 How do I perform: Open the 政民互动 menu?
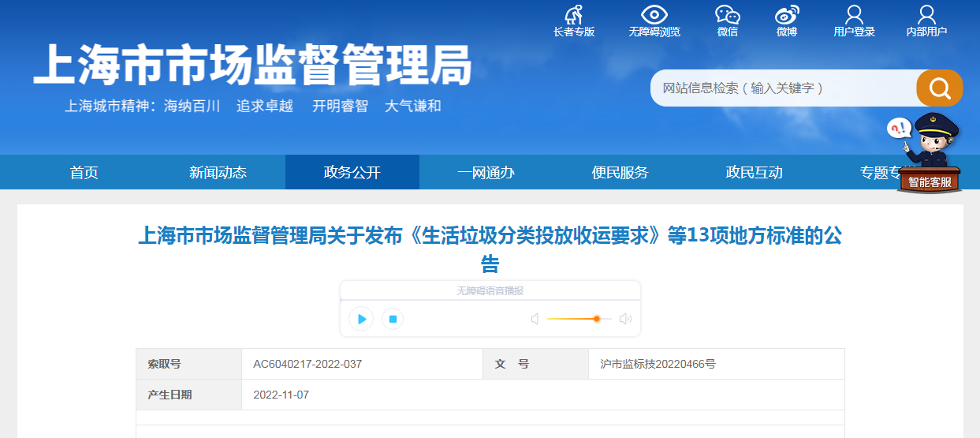pyautogui.click(x=755, y=173)
